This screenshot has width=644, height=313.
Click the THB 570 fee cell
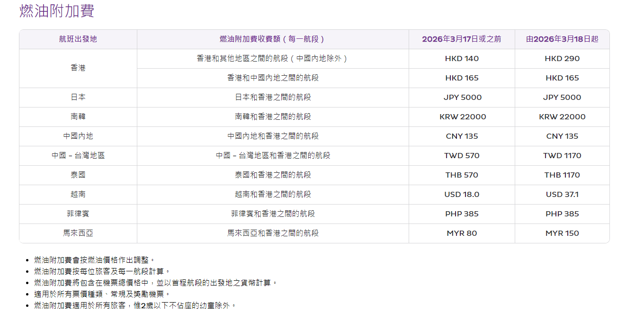pyautogui.click(x=462, y=175)
